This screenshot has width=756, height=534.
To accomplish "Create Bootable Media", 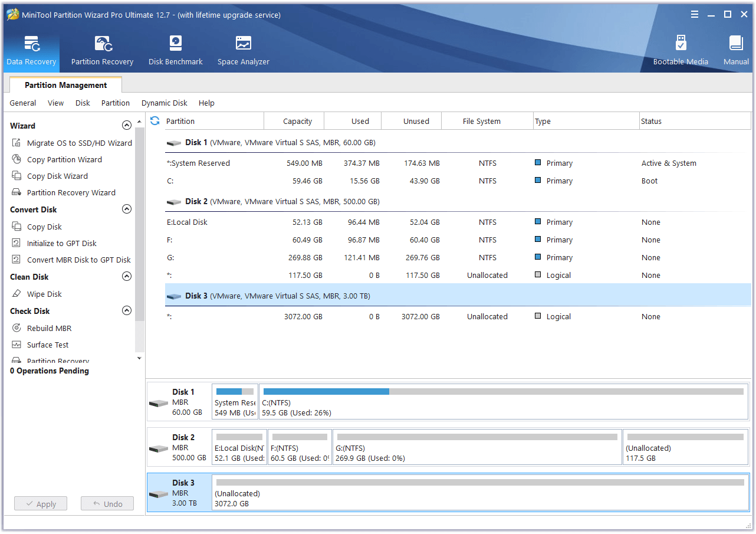I will [x=681, y=51].
